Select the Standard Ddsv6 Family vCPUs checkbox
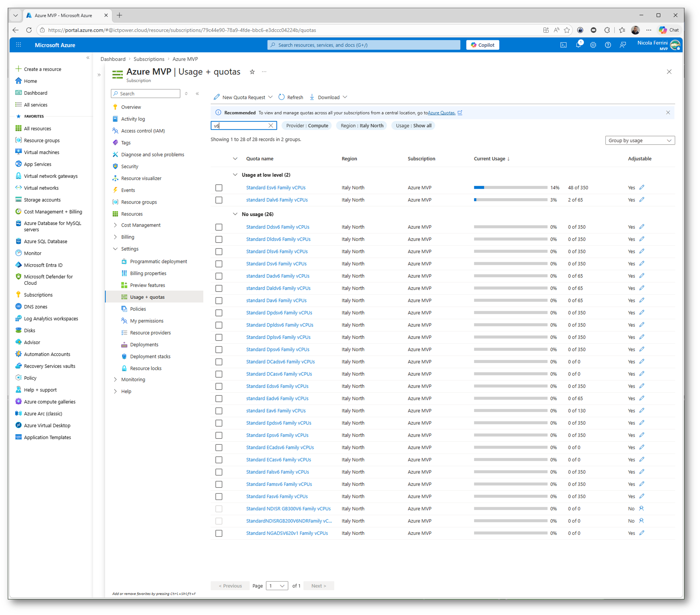The height and width of the screenshot is (615, 700). click(219, 227)
